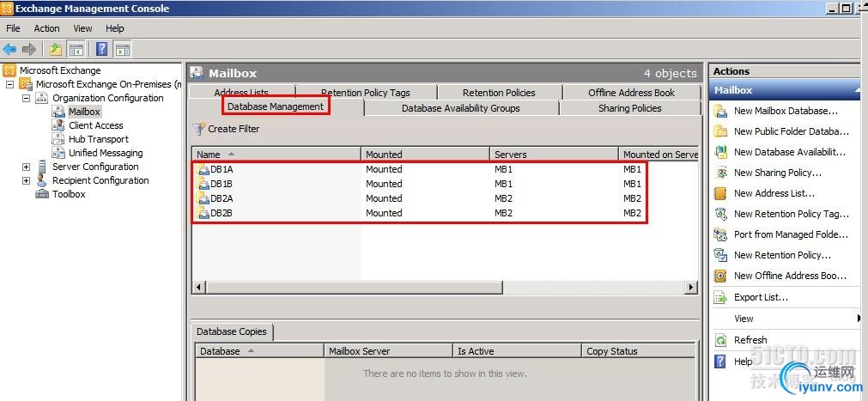Click the blue Help toolbar icon
Screen dimensions: 868x401
tap(102, 49)
